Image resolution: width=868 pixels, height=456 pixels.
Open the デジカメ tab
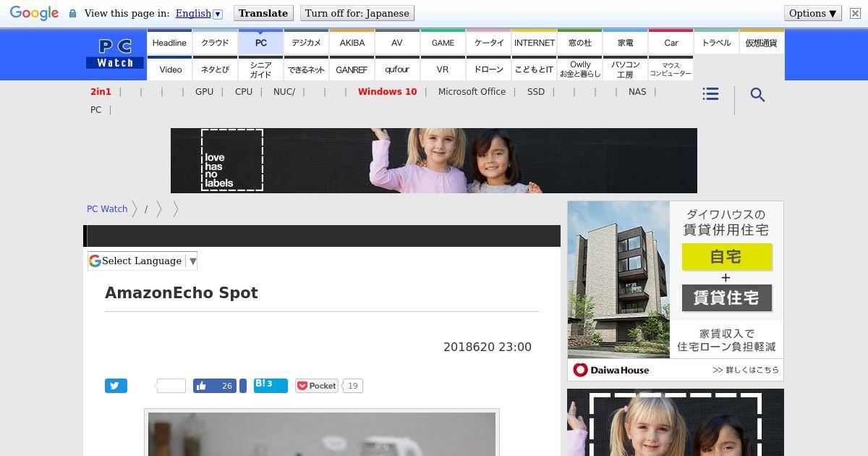point(307,42)
